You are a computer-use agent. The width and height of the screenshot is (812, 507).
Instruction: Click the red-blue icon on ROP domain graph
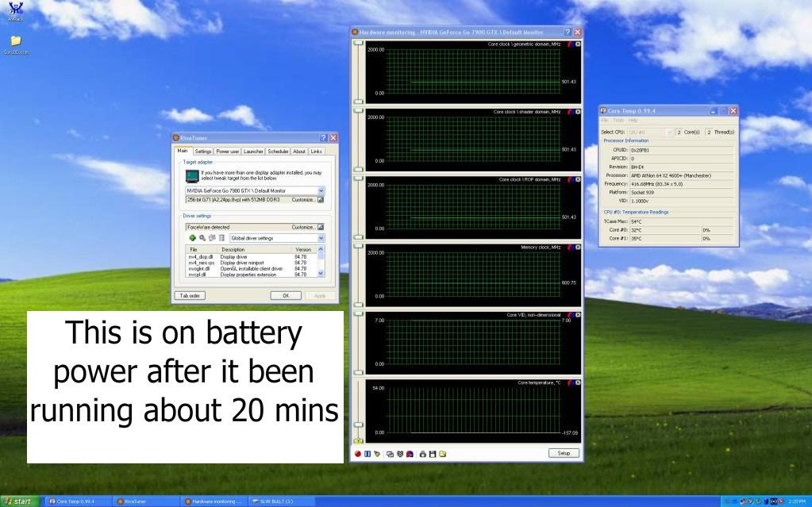pyautogui.click(x=570, y=179)
